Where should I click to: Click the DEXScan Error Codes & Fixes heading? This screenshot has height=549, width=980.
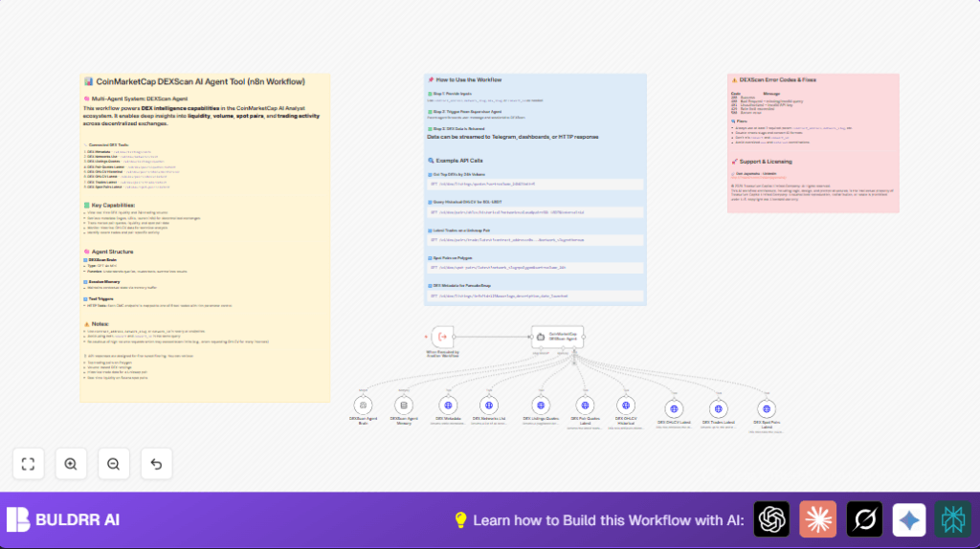pos(773,80)
